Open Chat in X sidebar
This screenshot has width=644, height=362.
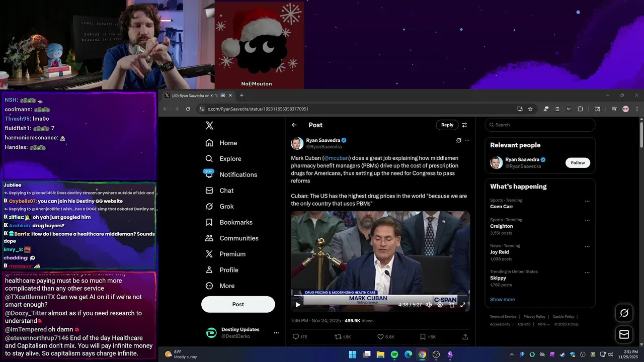tap(220, 191)
